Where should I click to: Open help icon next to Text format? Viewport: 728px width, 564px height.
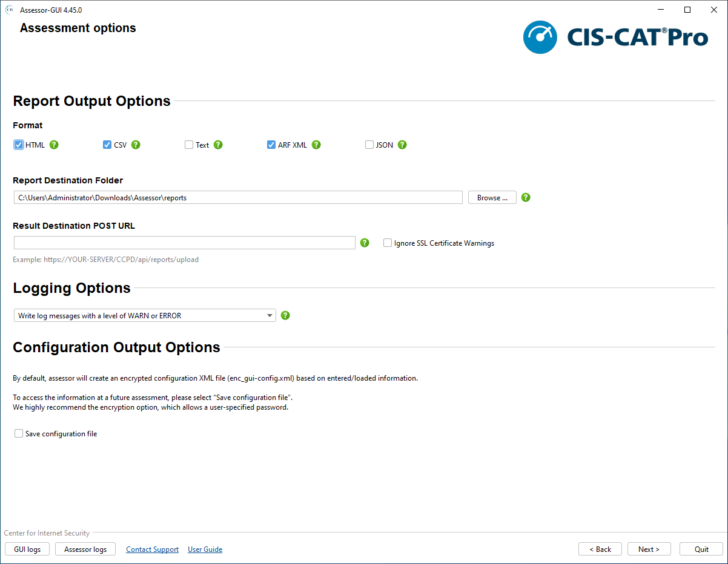click(x=218, y=145)
